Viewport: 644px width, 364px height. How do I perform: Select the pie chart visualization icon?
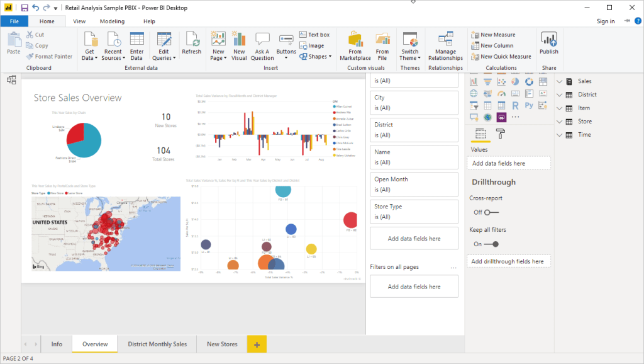click(x=515, y=82)
